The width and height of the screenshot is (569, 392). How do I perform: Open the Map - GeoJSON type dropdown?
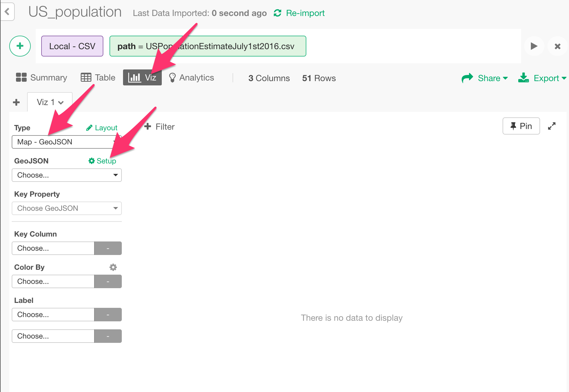coord(67,142)
